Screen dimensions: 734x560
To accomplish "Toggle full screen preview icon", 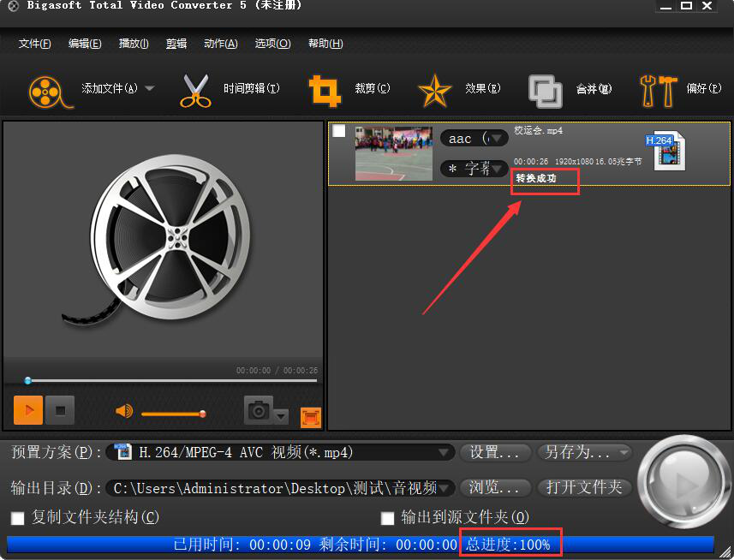I will (311, 417).
